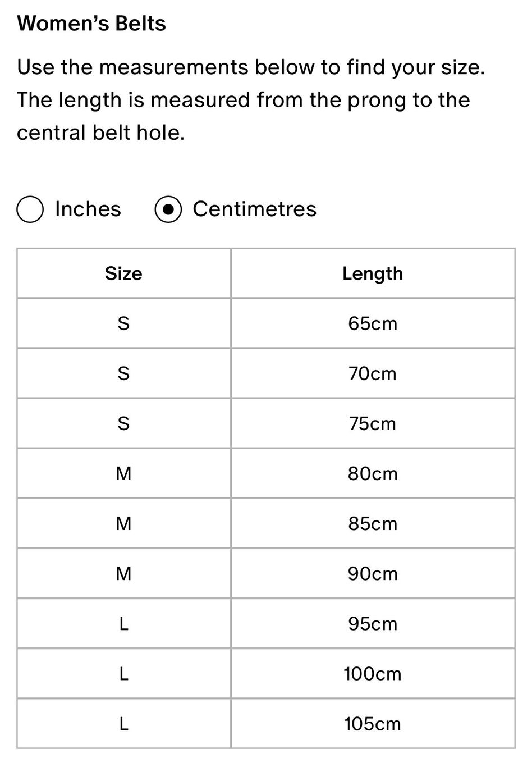Click the M size cell beside 80cm

123,473
